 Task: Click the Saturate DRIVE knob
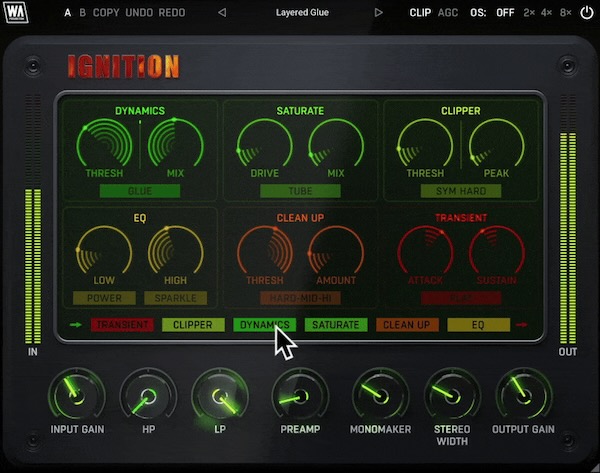[x=264, y=145]
